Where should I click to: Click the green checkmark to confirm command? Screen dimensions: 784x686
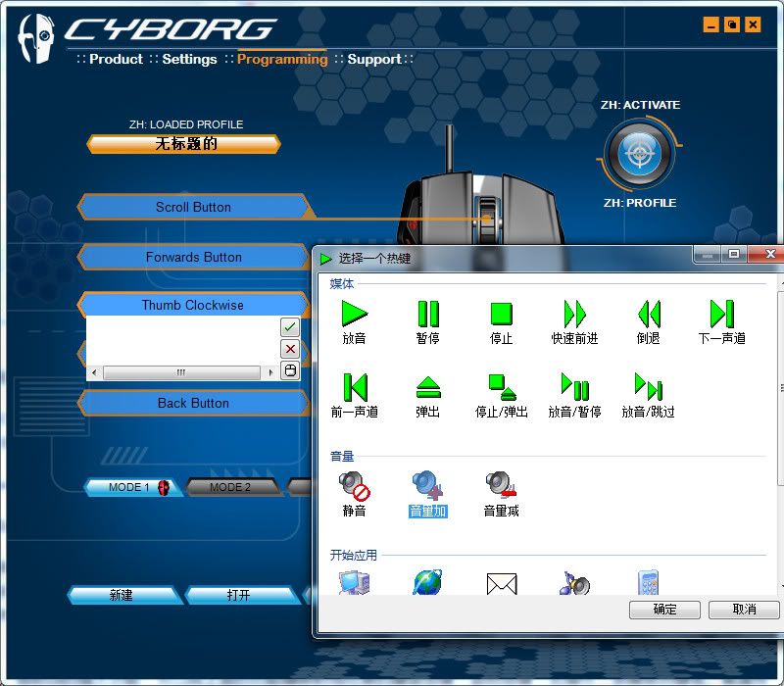[x=289, y=327]
